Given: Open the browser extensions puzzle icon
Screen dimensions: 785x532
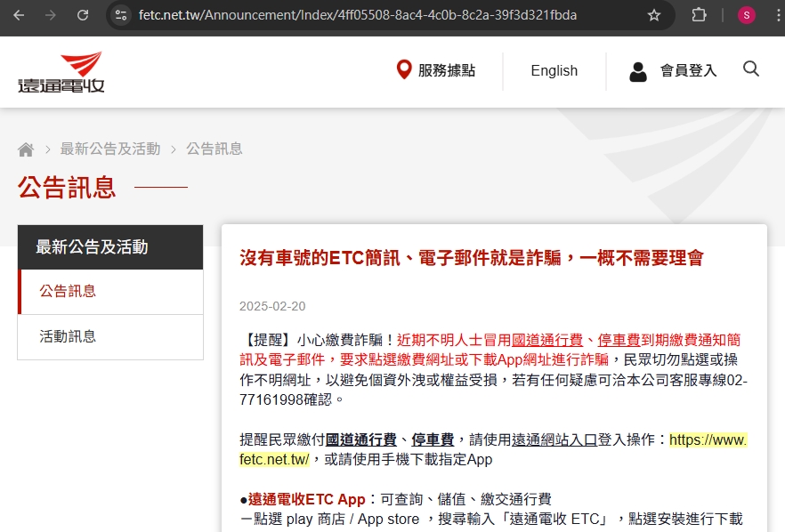Looking at the screenshot, I should click(x=699, y=15).
